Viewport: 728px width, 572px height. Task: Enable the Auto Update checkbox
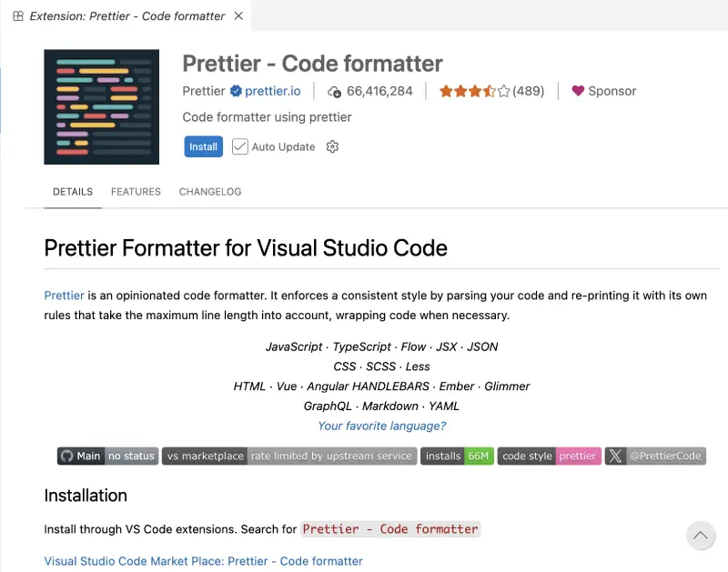click(x=238, y=146)
